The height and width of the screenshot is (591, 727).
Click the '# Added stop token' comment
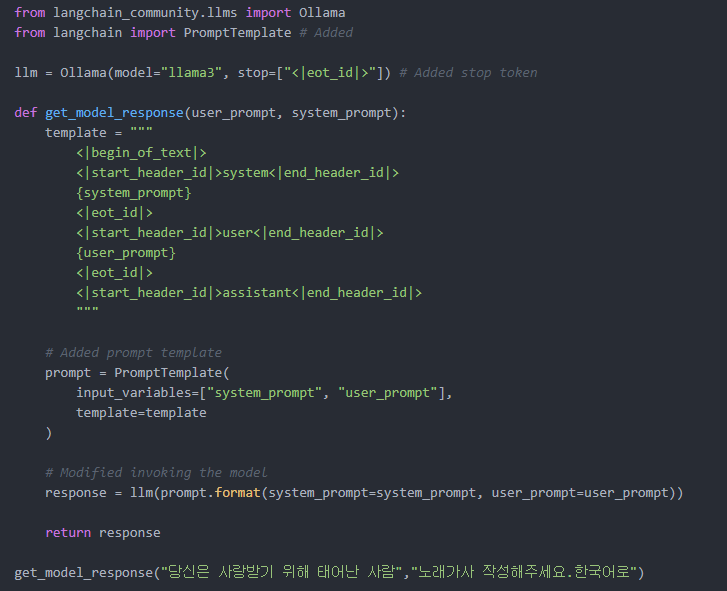click(468, 73)
